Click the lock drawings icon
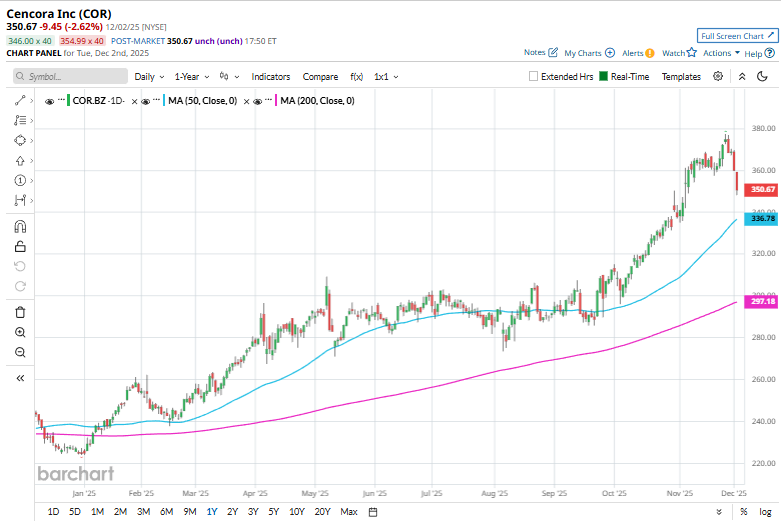 (20, 246)
